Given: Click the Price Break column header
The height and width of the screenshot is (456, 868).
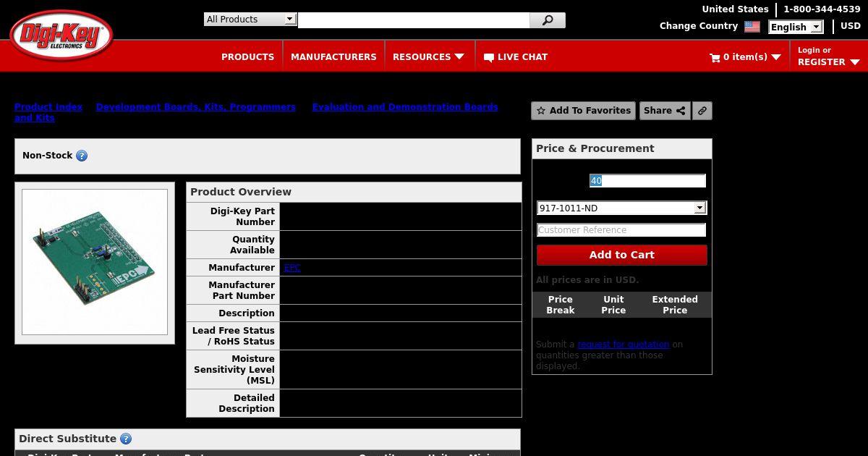Looking at the screenshot, I should (x=560, y=305).
